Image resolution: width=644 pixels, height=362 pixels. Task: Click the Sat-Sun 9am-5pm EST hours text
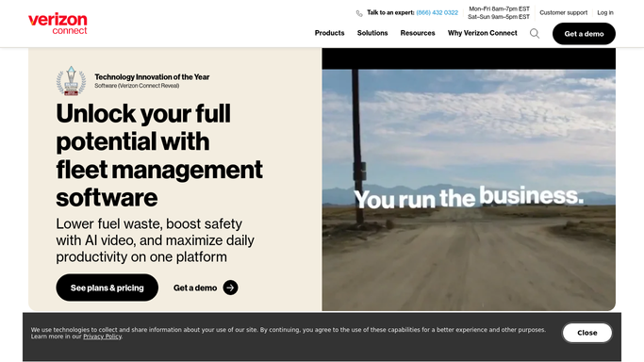499,17
